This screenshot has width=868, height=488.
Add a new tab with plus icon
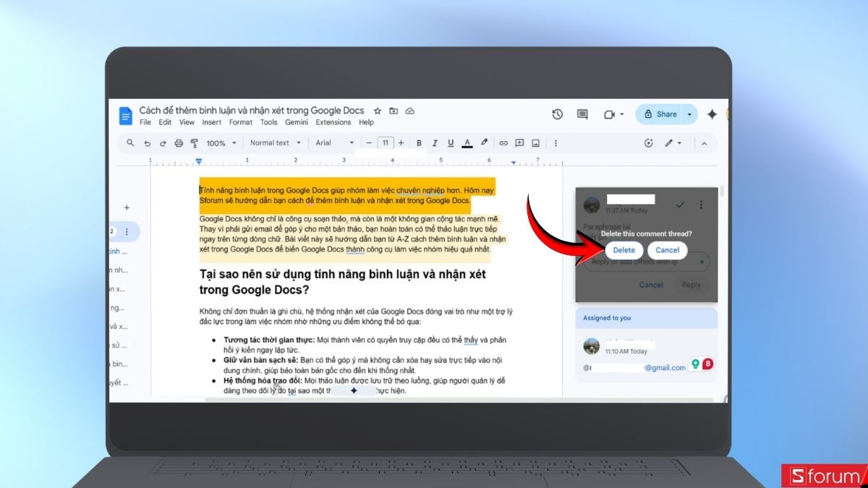point(127,207)
